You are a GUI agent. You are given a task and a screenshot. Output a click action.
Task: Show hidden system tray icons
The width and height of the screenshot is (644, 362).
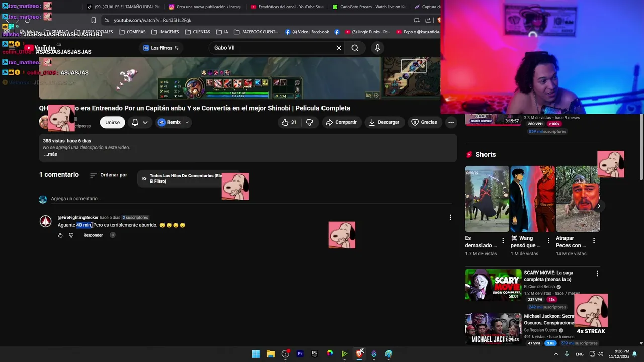[556, 354]
